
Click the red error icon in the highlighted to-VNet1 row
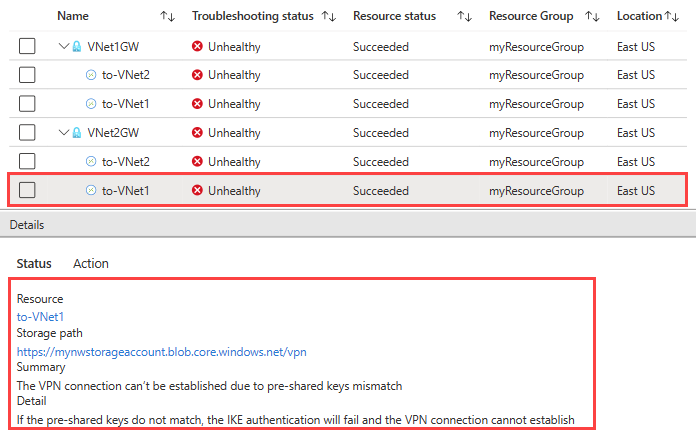[198, 190]
